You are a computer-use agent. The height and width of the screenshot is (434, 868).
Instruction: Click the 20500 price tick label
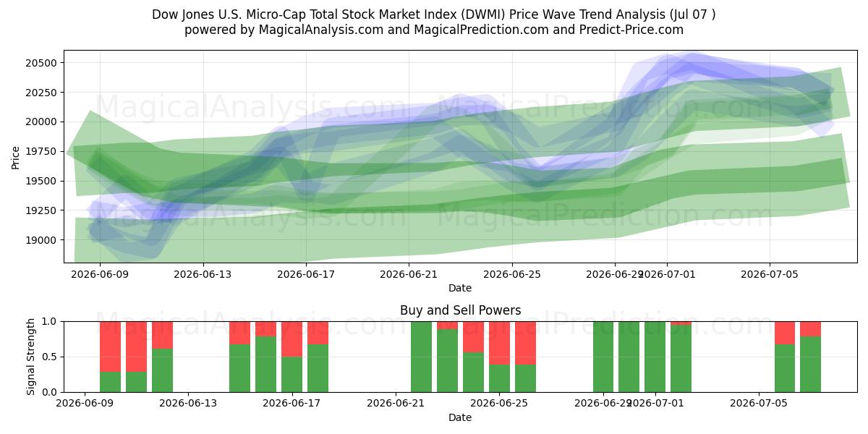click(x=42, y=63)
